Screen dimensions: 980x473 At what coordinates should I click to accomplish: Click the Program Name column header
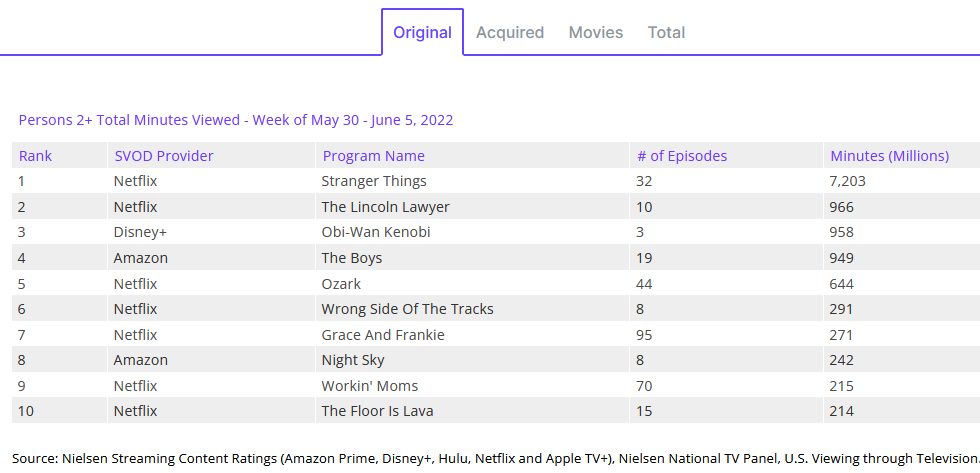tap(373, 156)
